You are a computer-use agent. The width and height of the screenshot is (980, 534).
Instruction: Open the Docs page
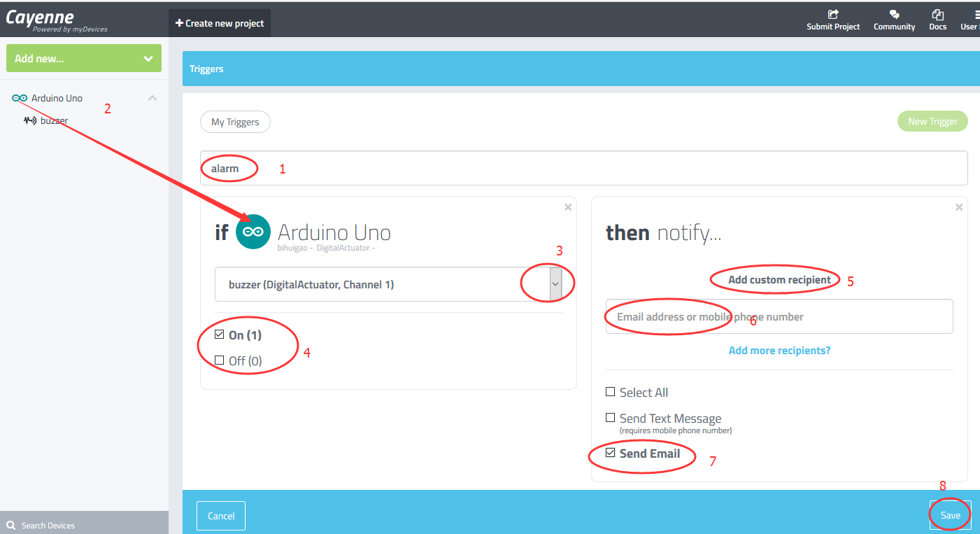(x=938, y=20)
